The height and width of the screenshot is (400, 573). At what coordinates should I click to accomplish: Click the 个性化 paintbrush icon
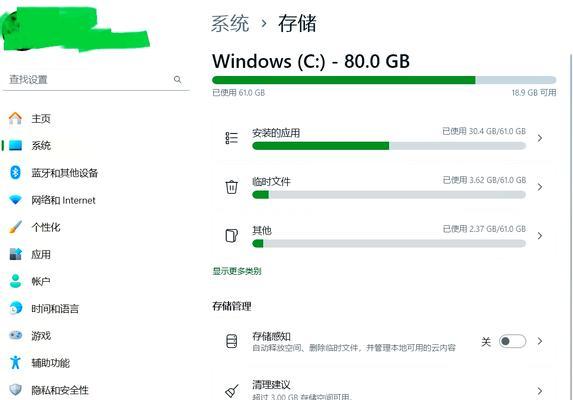pyautogui.click(x=15, y=227)
